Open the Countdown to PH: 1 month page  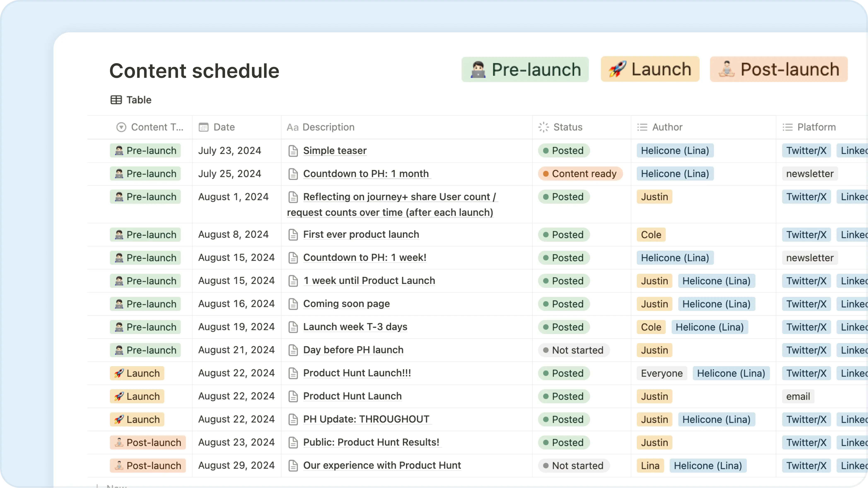click(x=366, y=174)
